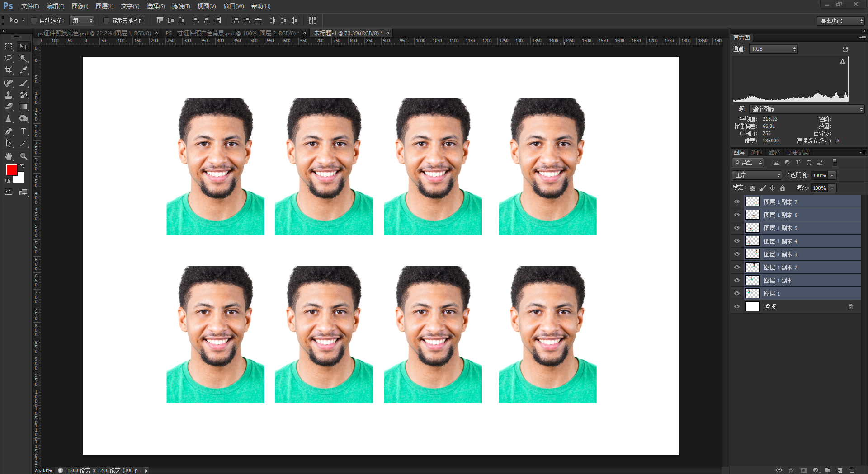The width and height of the screenshot is (868, 474).
Task: Hide the 图层 1 副本 7 layer
Action: pos(737,202)
